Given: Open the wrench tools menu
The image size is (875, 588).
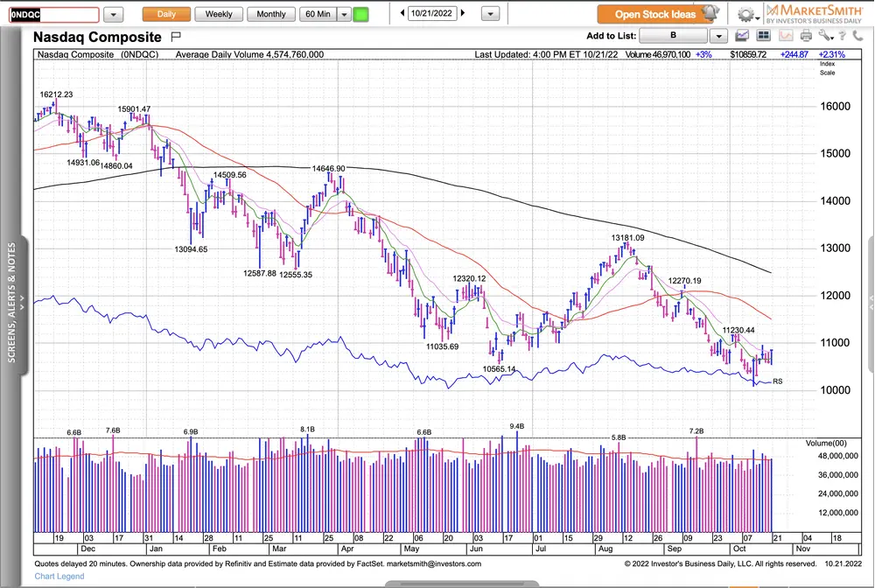Looking at the screenshot, I should pyautogui.click(x=826, y=36).
